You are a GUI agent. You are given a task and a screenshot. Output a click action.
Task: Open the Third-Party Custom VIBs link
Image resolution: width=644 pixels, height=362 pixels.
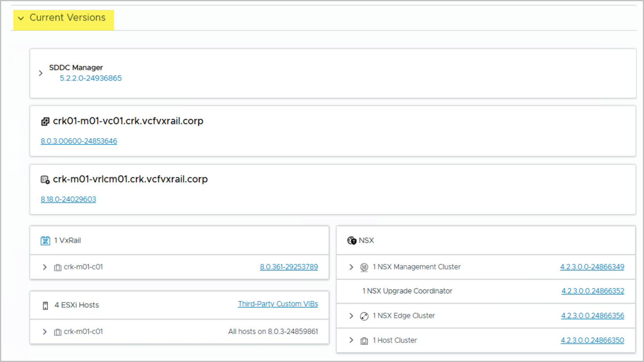tap(278, 304)
